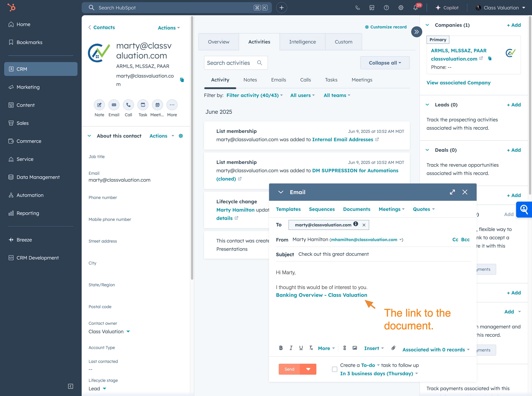
Task: Open the Collapse all dropdown
Action: coord(385,63)
